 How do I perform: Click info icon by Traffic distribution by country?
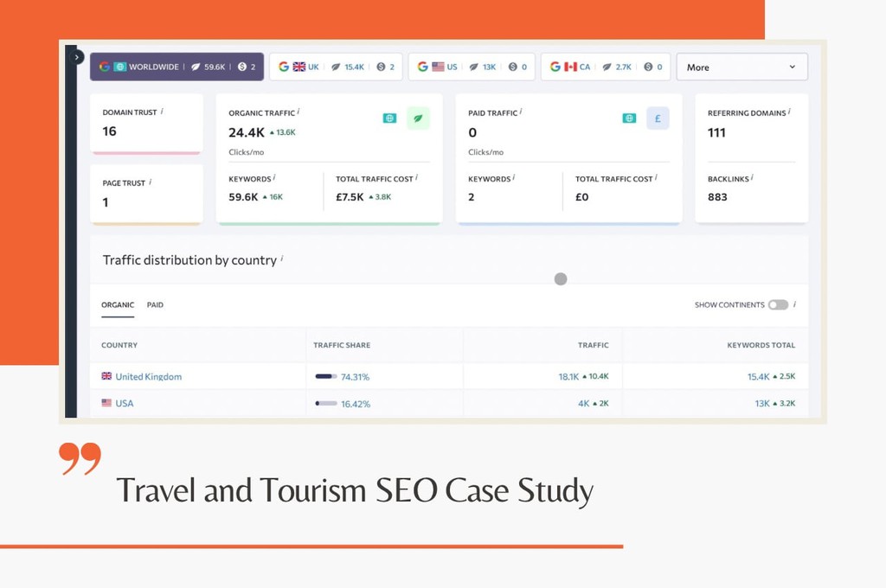[x=282, y=259]
